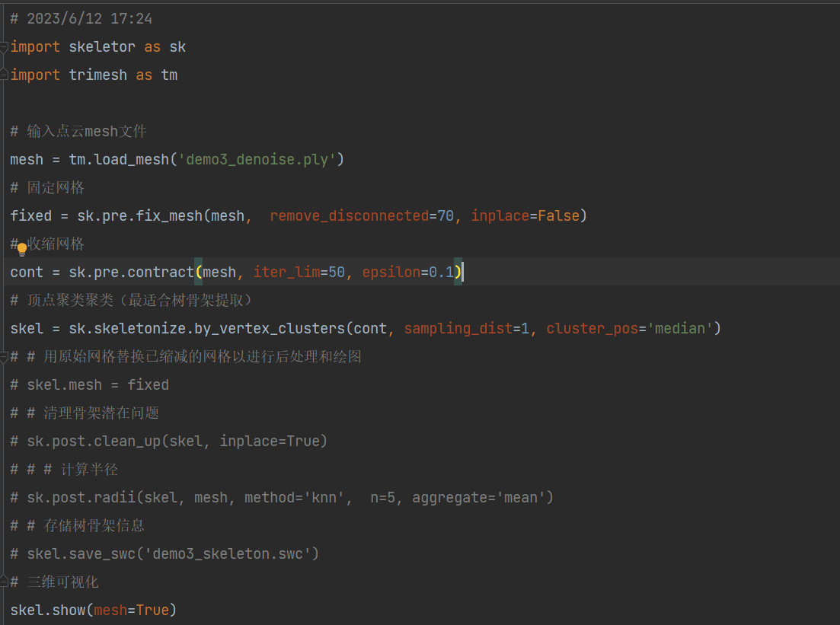Collapse the import skeletor fold region
The width and height of the screenshot is (840, 625).
pyautogui.click(x=4, y=46)
